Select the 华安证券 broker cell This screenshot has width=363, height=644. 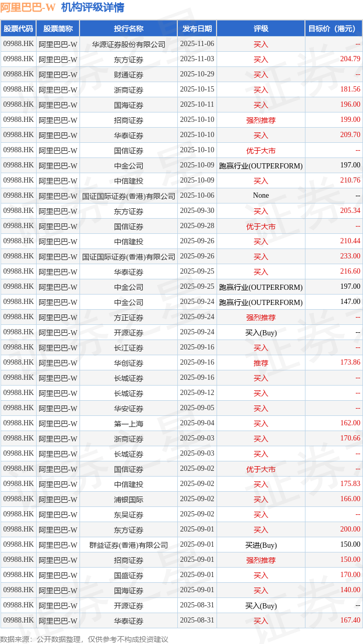[x=129, y=409]
